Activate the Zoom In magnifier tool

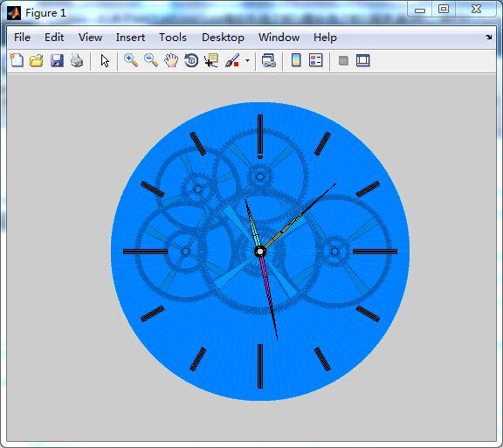pyautogui.click(x=131, y=60)
